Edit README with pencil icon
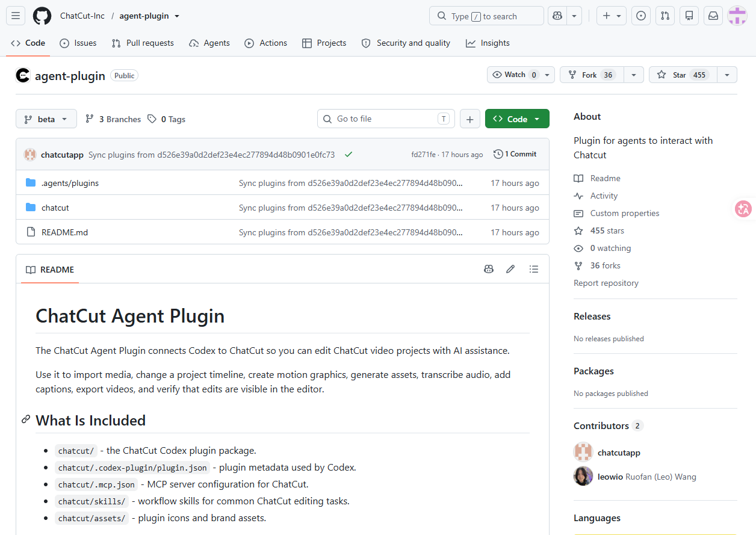The height and width of the screenshot is (535, 756). (510, 269)
